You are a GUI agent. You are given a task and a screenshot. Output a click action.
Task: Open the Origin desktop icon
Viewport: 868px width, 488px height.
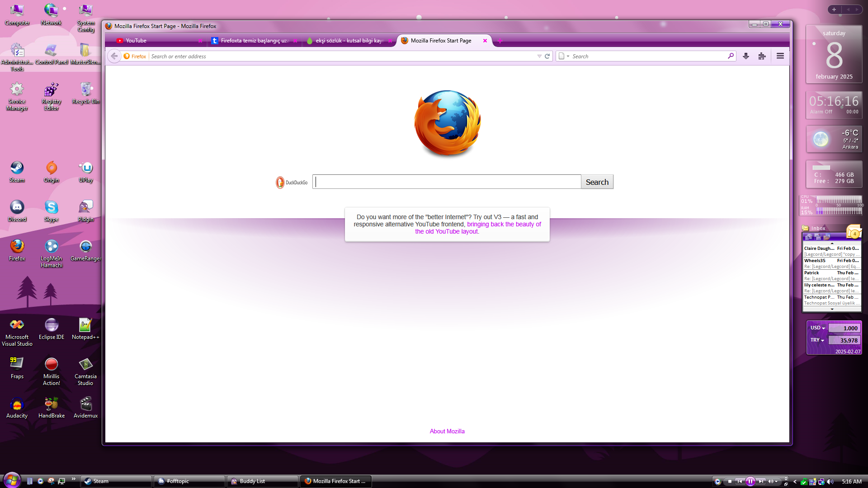[x=52, y=172]
